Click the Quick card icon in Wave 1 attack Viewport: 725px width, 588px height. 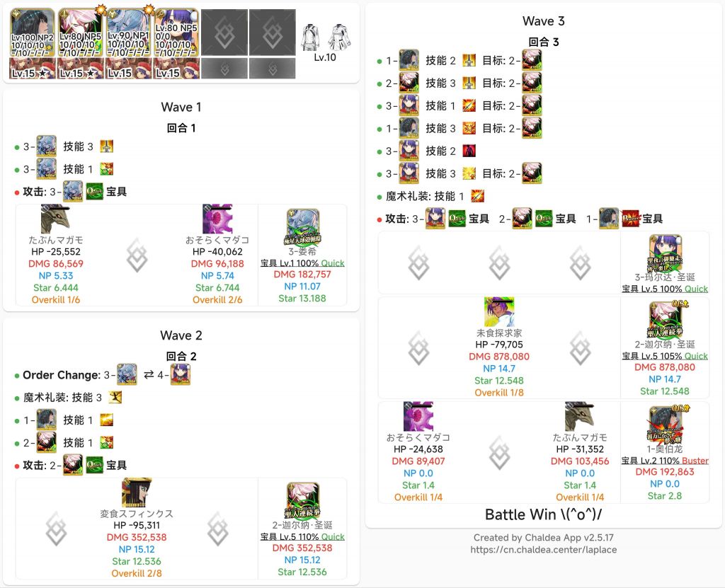pos(94,191)
